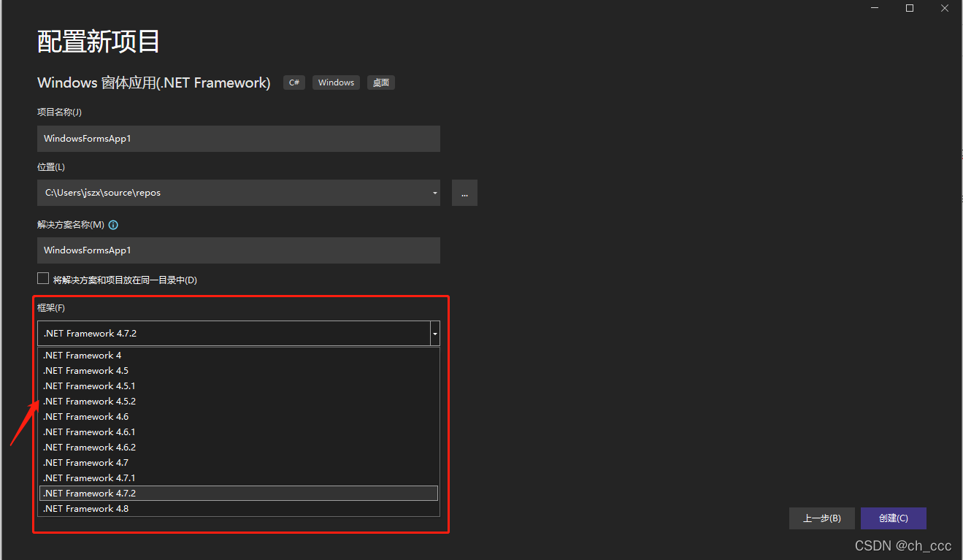This screenshot has width=963, height=560.
Task: Focus the 项目名称 project name field
Action: 239,139
